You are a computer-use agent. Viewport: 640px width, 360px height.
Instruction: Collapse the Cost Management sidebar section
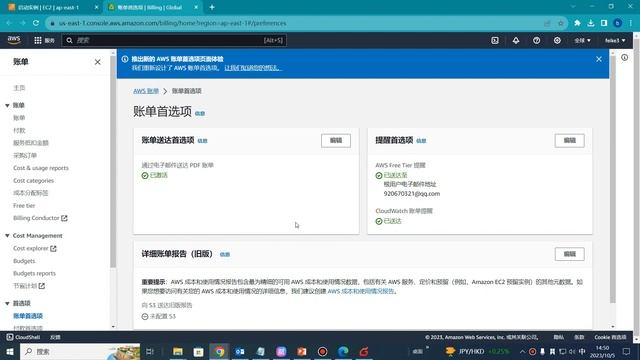(x=7, y=236)
